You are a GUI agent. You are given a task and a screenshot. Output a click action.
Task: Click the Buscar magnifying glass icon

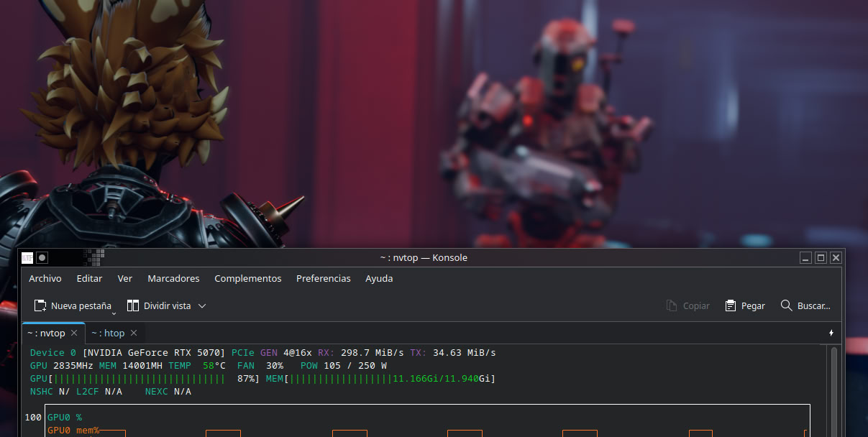pyautogui.click(x=787, y=305)
